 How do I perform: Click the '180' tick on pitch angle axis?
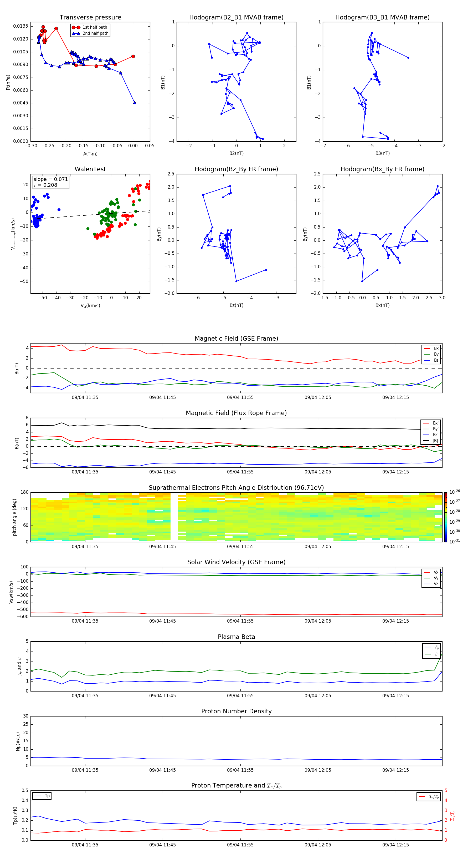click(x=25, y=492)
